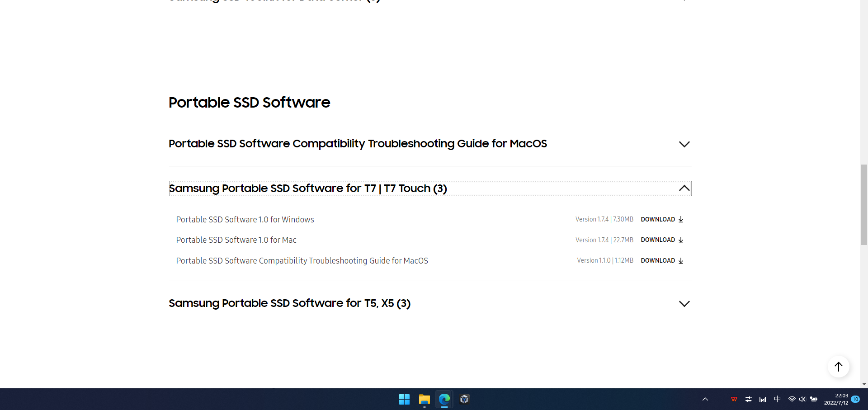
Task: Show hidden system tray icons
Action: point(705,399)
